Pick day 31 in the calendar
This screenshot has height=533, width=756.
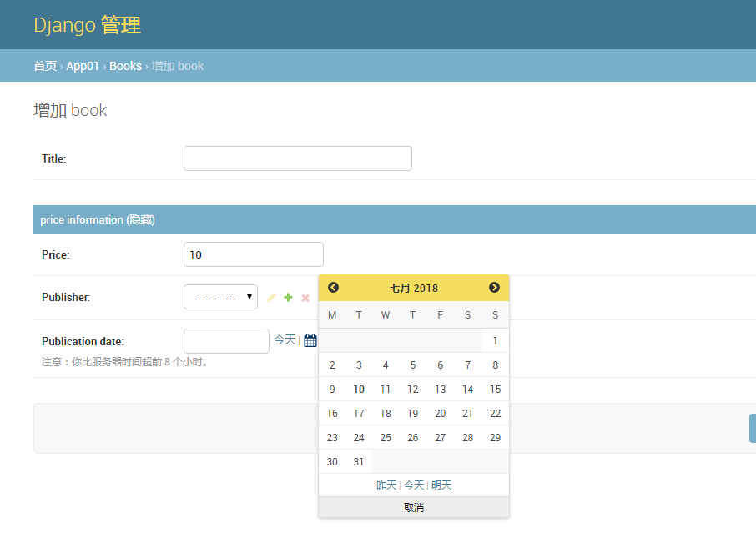[359, 461]
